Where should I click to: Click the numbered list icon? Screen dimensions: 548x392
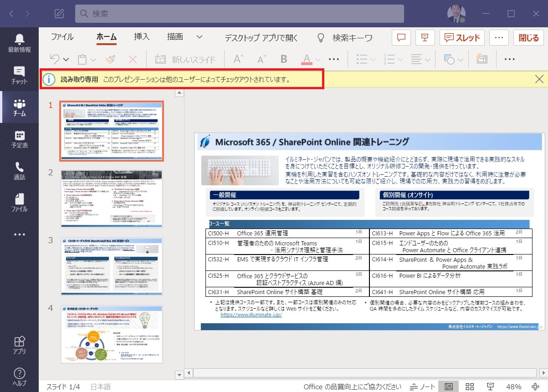click(x=389, y=59)
